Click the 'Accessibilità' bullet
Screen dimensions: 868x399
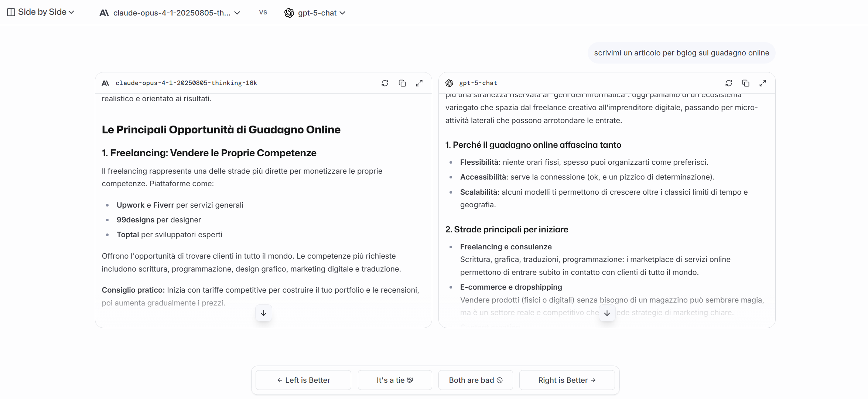[x=587, y=177]
